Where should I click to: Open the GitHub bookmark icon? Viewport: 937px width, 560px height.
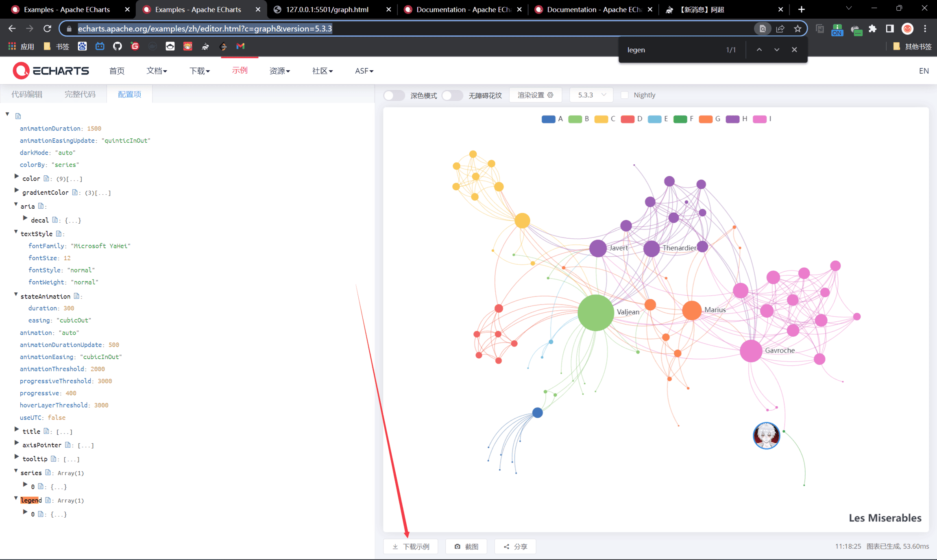tap(117, 46)
